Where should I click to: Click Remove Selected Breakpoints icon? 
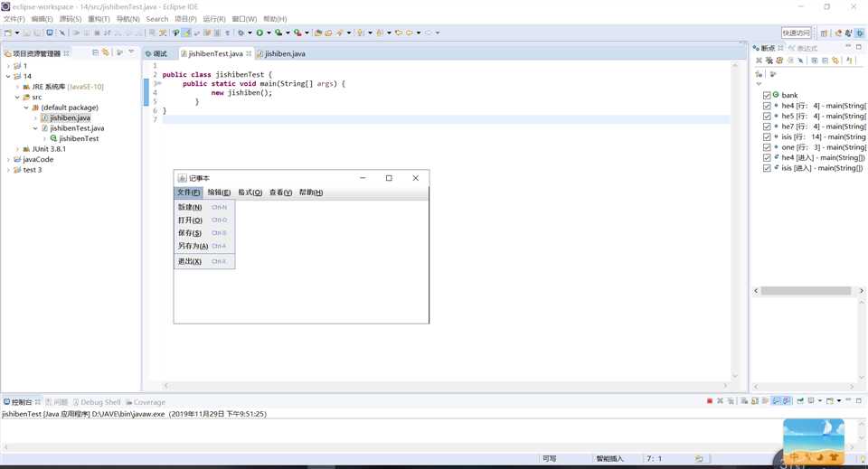pos(759,61)
